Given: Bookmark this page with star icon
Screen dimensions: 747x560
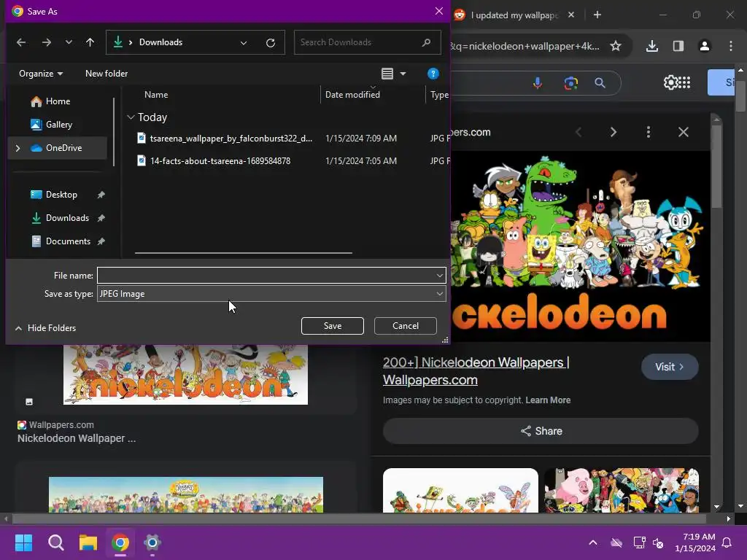Looking at the screenshot, I should coord(616,46).
